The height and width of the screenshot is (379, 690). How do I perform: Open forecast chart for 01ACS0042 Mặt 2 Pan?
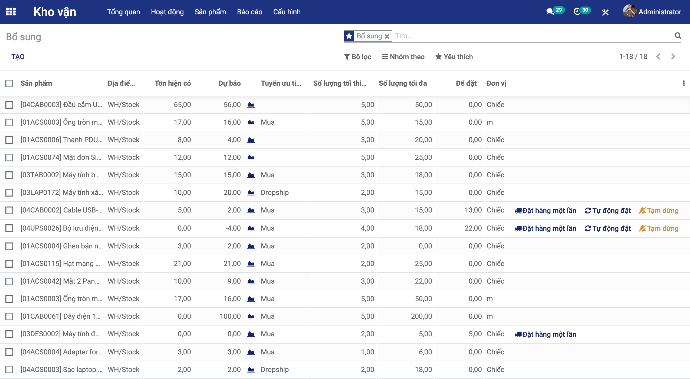point(251,281)
